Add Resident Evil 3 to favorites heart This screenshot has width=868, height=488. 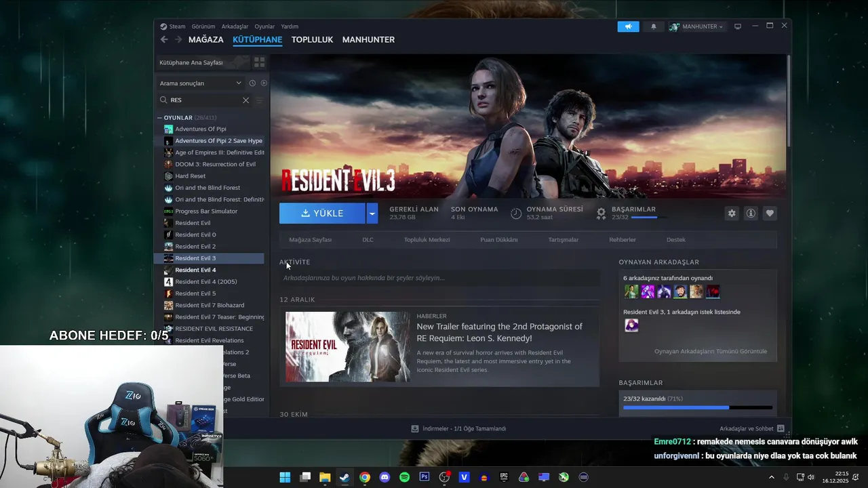[770, 213]
